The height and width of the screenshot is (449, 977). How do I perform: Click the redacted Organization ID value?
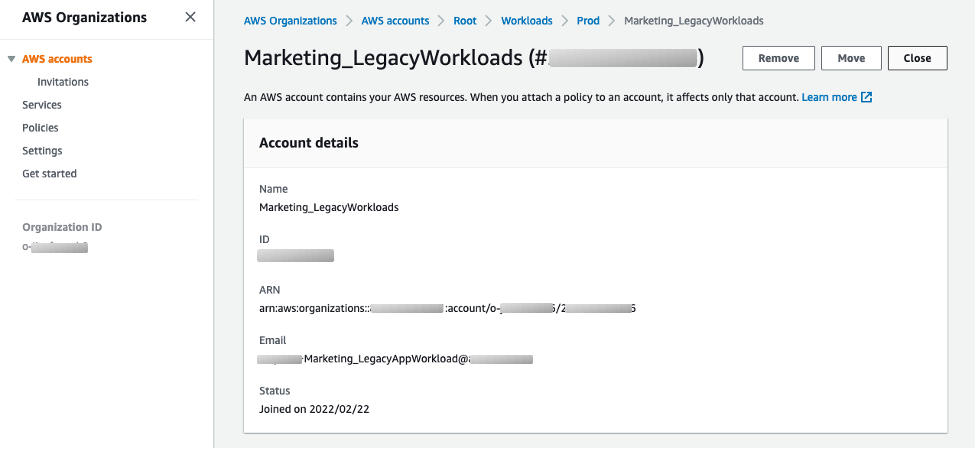[55, 247]
